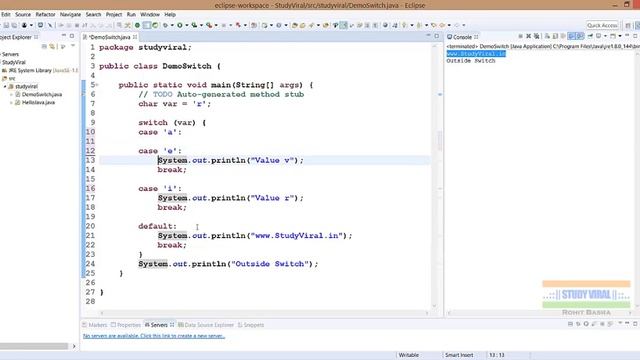This screenshot has height=360, width=640.
Task: Open the Debug button dropdown arrow
Action: pos(172,25)
